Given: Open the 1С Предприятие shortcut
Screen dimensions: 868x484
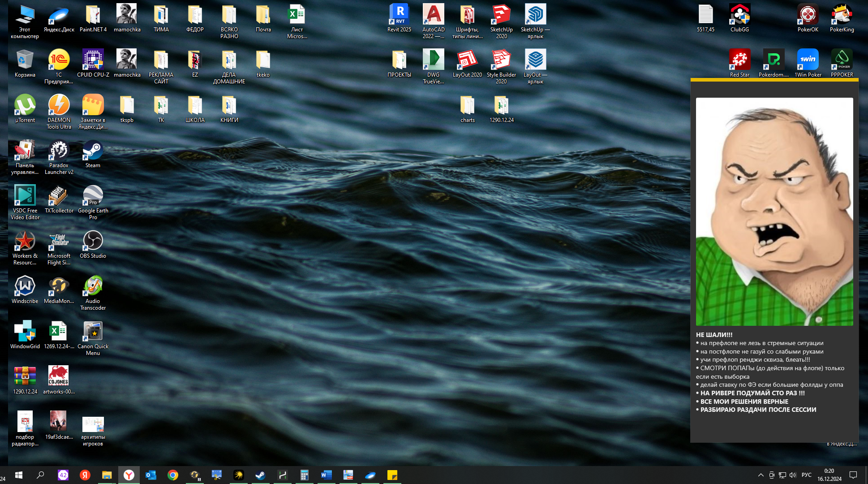Looking at the screenshot, I should point(59,67).
